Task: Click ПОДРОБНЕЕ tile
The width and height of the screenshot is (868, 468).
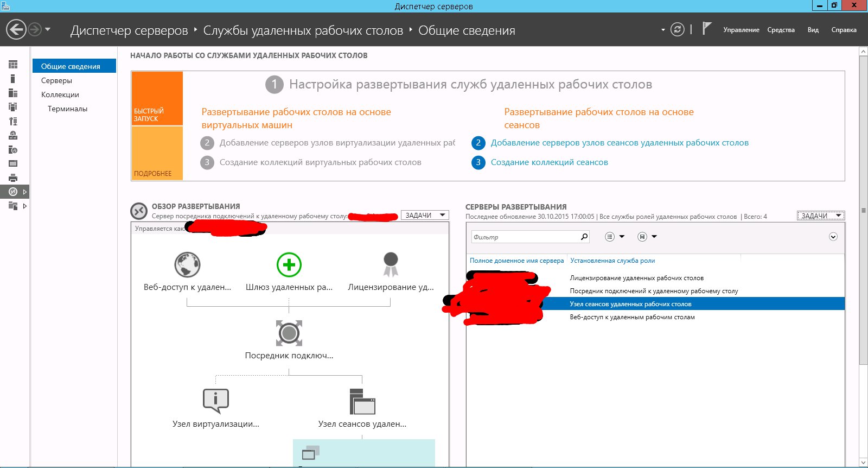Action: [x=157, y=153]
